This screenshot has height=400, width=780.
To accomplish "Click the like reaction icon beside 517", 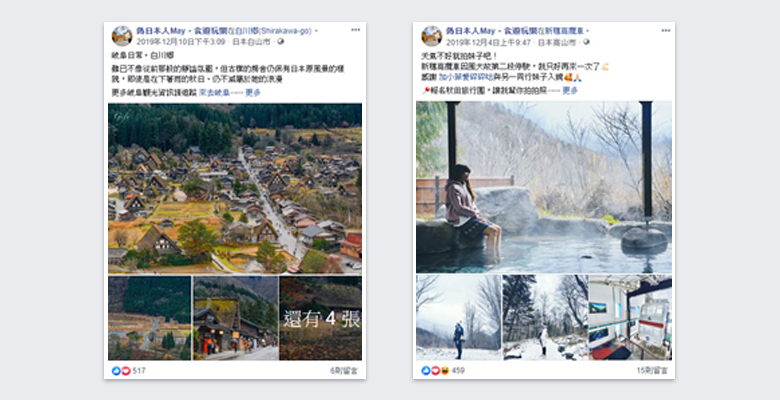I will coord(115,371).
